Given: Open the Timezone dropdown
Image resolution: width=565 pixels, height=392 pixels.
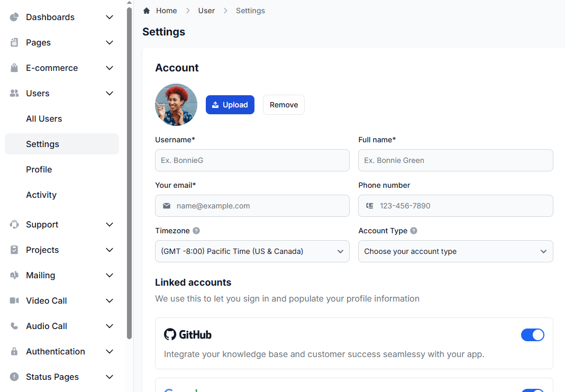Looking at the screenshot, I should point(252,251).
